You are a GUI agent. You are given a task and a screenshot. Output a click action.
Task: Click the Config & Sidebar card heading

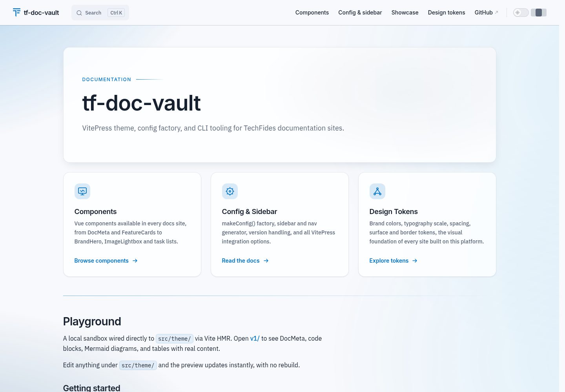250,212
